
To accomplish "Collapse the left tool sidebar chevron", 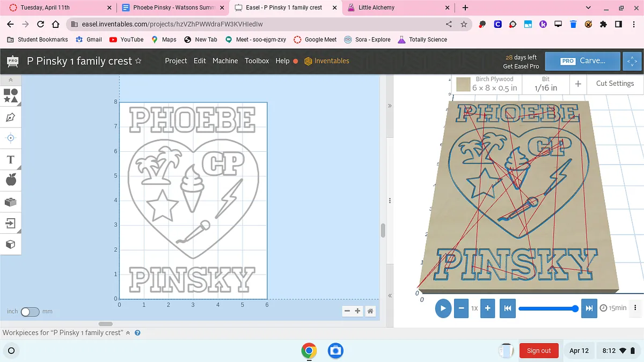I will click(x=11, y=80).
